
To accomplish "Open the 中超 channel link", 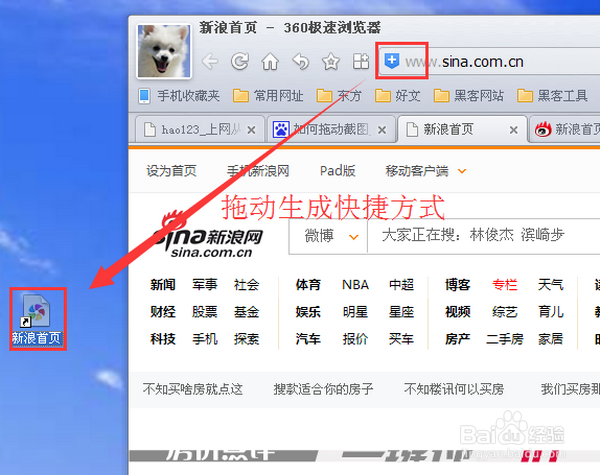I will pos(401,285).
